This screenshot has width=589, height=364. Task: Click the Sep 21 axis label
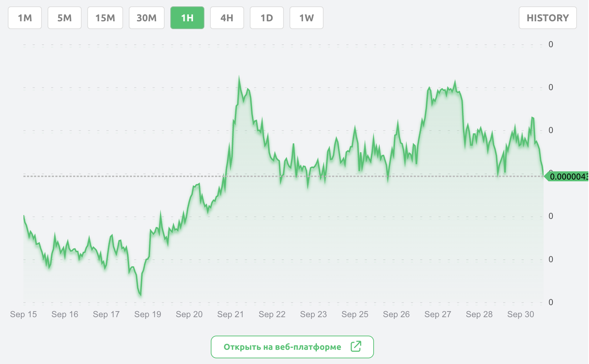pyautogui.click(x=231, y=314)
